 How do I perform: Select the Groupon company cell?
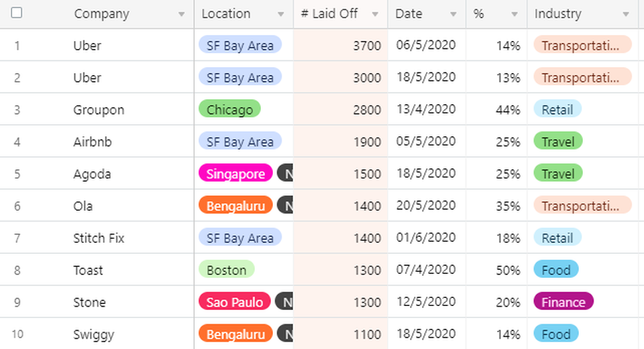pyautogui.click(x=97, y=109)
